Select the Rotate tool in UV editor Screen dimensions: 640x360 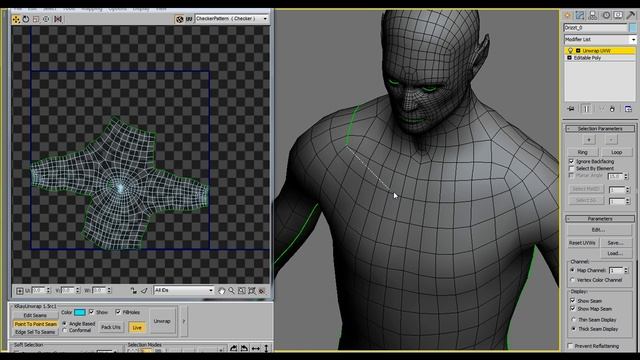(26, 19)
